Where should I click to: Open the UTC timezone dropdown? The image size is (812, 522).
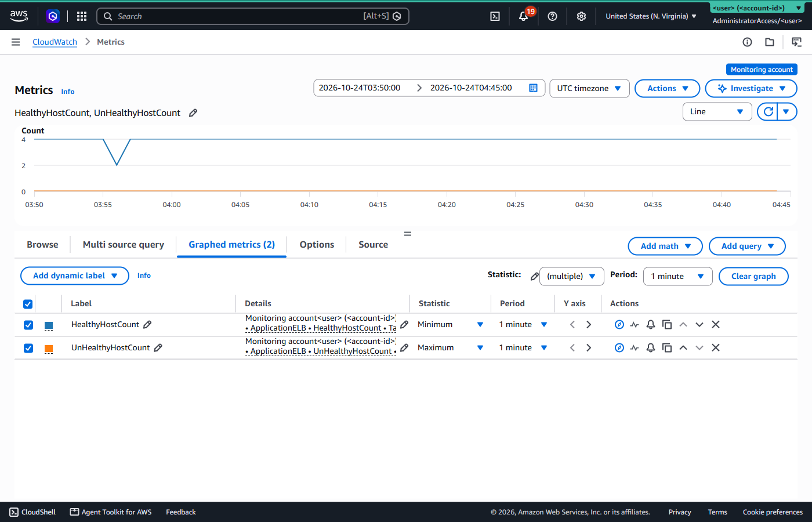[589, 88]
